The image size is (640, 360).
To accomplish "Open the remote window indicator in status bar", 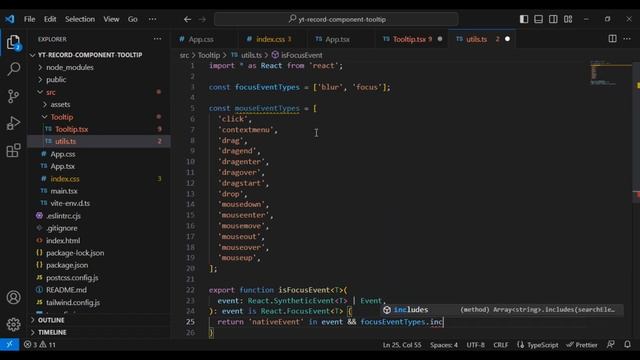I will pyautogui.click(x=9, y=344).
